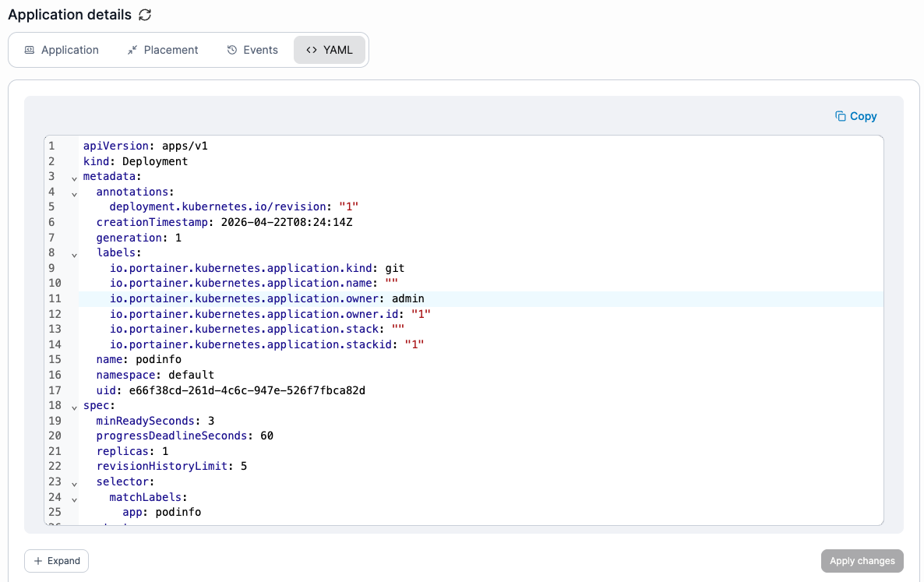The image size is (924, 582).
Task: Click the Placement tab's arrows icon
Action: click(x=132, y=50)
